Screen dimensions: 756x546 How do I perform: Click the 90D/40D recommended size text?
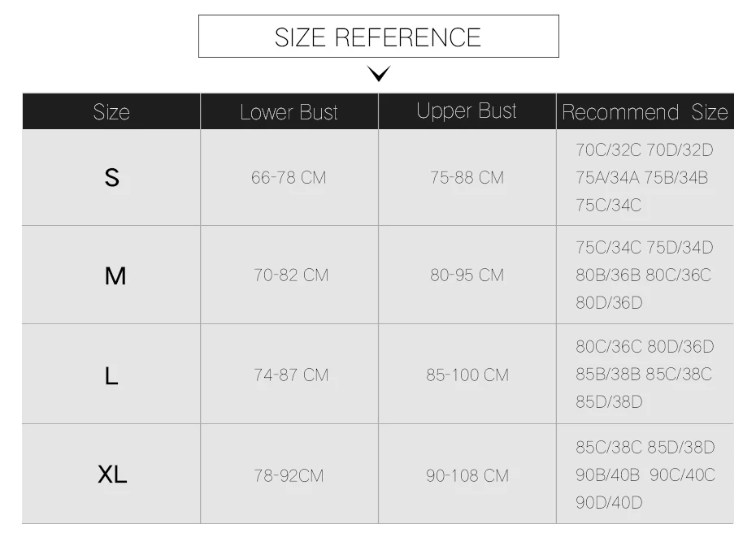609,503
